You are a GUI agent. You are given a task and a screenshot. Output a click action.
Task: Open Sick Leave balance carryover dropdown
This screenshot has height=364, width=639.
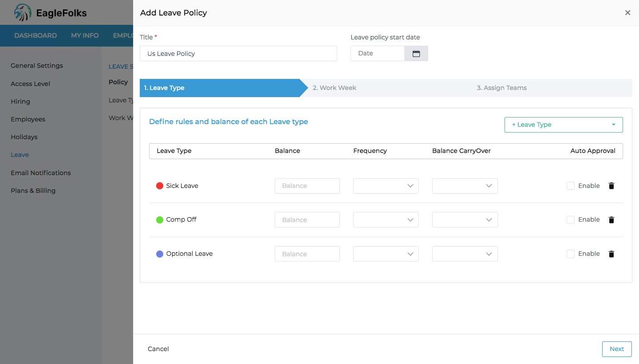(465, 186)
